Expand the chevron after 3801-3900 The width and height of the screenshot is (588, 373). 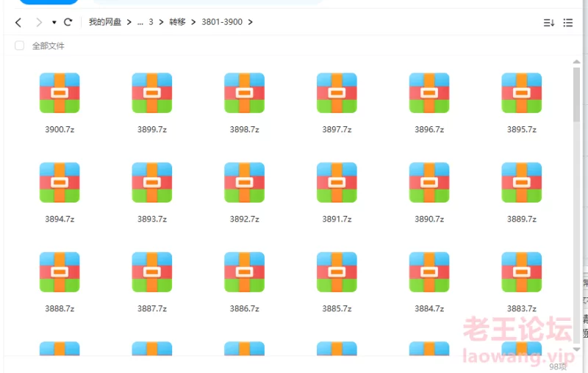(x=250, y=22)
